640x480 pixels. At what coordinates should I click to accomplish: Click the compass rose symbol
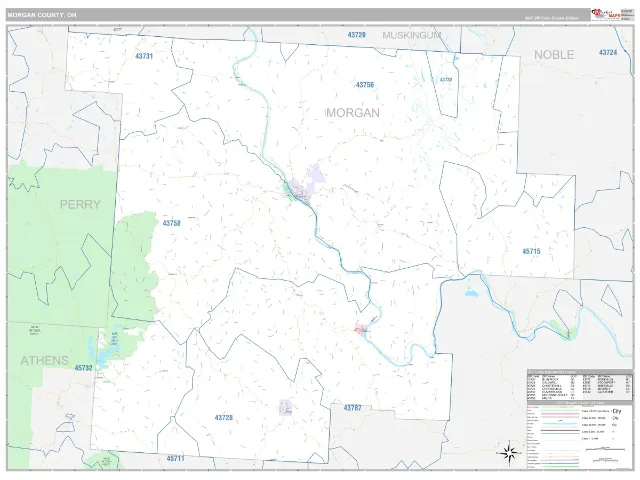509,452
